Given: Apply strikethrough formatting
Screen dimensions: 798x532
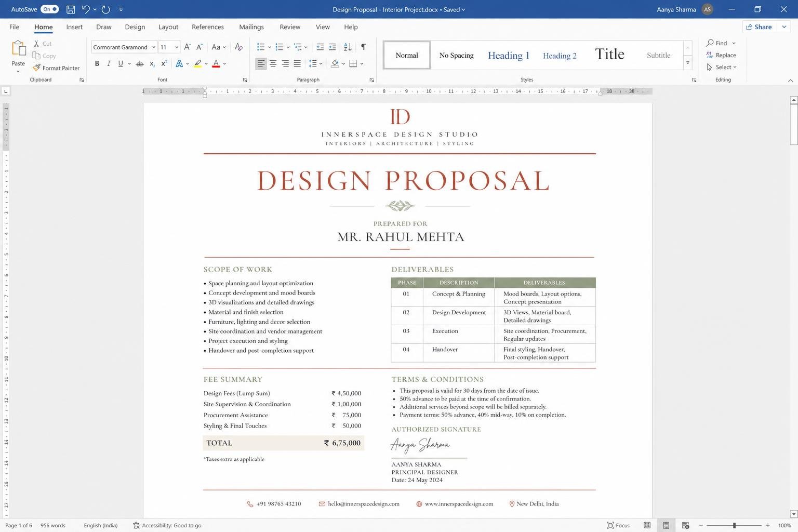Looking at the screenshot, I should tap(139, 63).
